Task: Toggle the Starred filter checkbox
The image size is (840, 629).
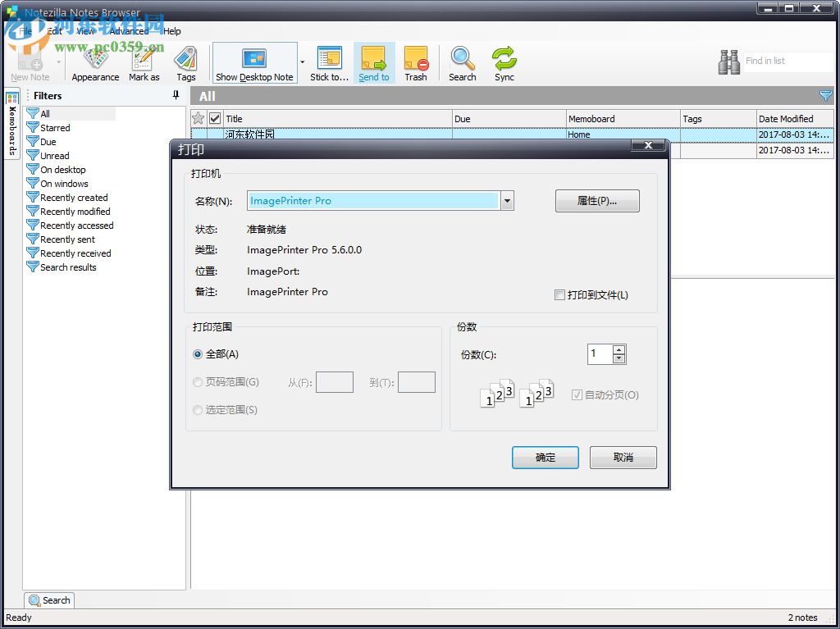Action: [x=34, y=127]
